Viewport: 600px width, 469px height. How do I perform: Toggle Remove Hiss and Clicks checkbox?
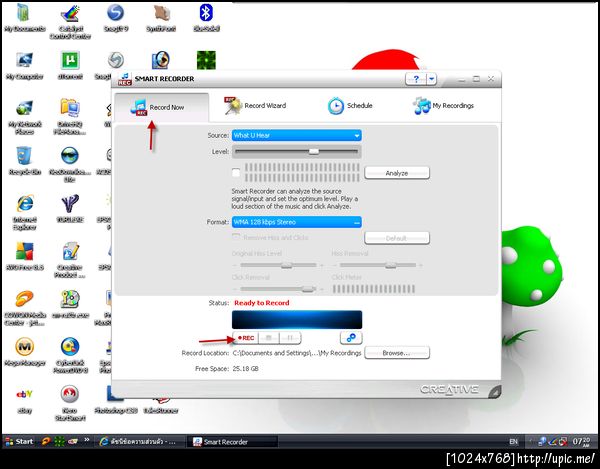236,237
